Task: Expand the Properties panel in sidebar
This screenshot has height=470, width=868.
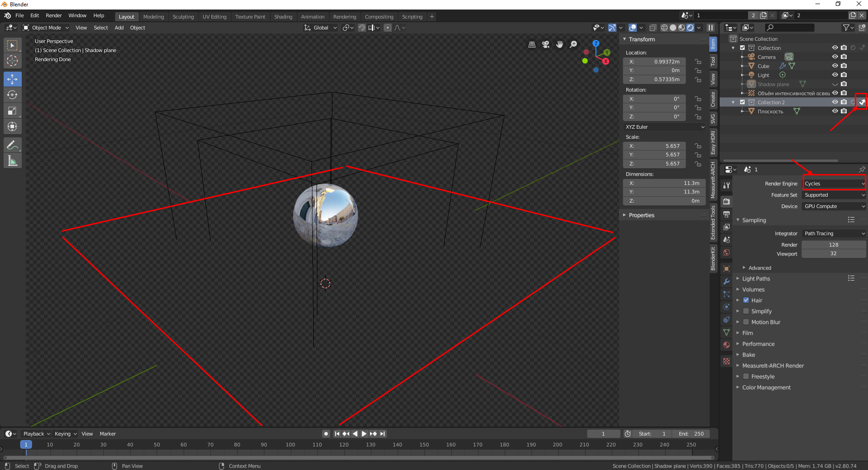Action: click(641, 215)
